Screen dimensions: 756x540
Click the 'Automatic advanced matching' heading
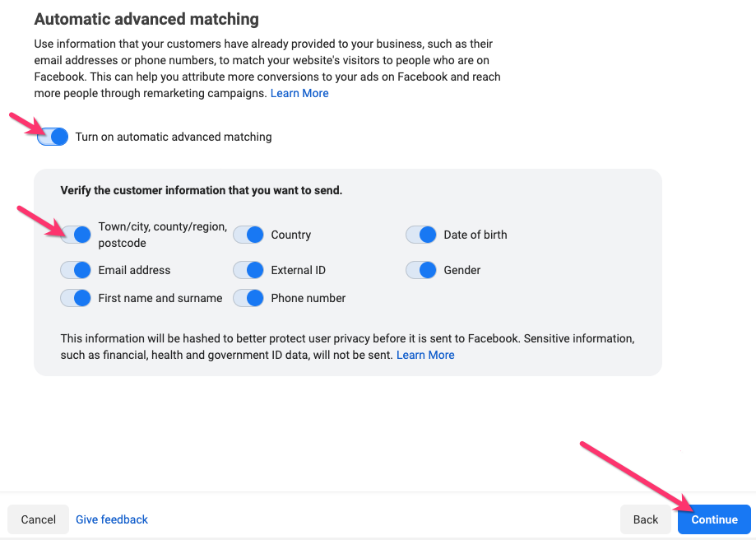point(146,19)
